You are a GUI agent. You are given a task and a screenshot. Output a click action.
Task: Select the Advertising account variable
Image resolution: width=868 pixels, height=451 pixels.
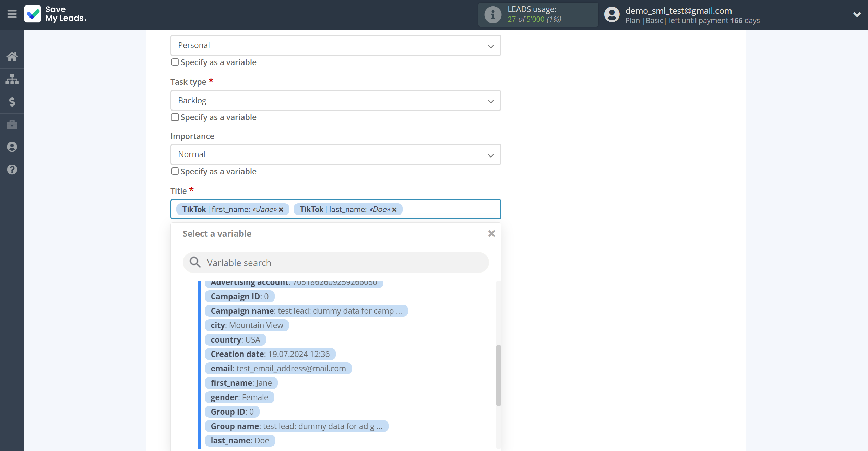pyautogui.click(x=294, y=283)
